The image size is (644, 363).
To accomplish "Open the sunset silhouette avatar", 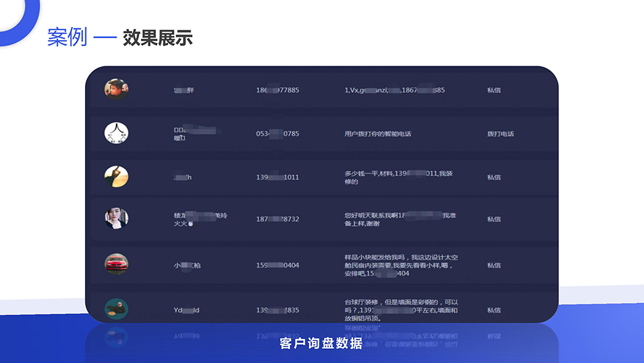I will pyautogui.click(x=117, y=177).
